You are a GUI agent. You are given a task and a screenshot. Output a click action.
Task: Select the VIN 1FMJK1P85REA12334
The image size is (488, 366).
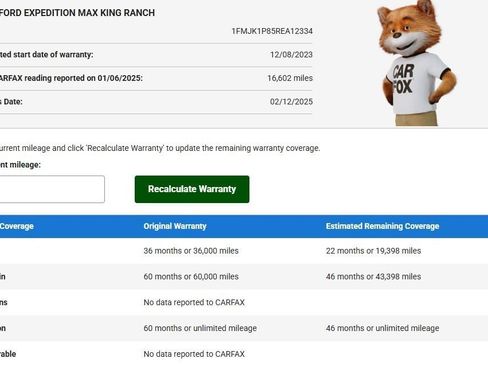point(272,31)
